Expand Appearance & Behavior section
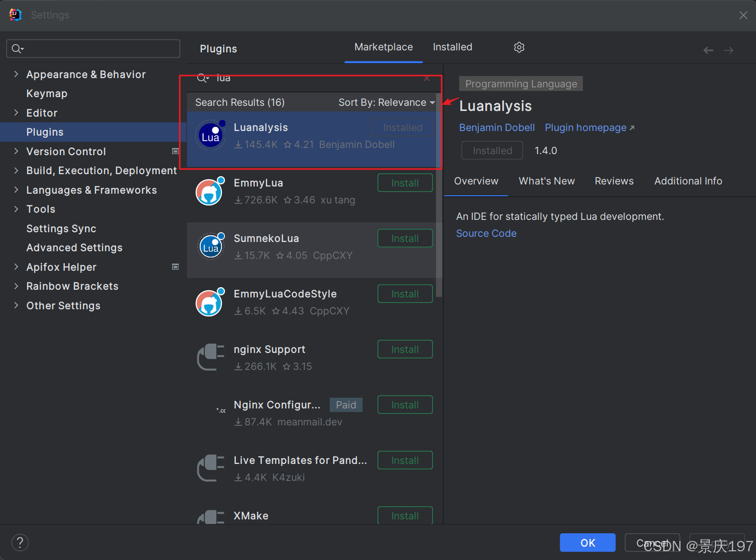 (16, 74)
